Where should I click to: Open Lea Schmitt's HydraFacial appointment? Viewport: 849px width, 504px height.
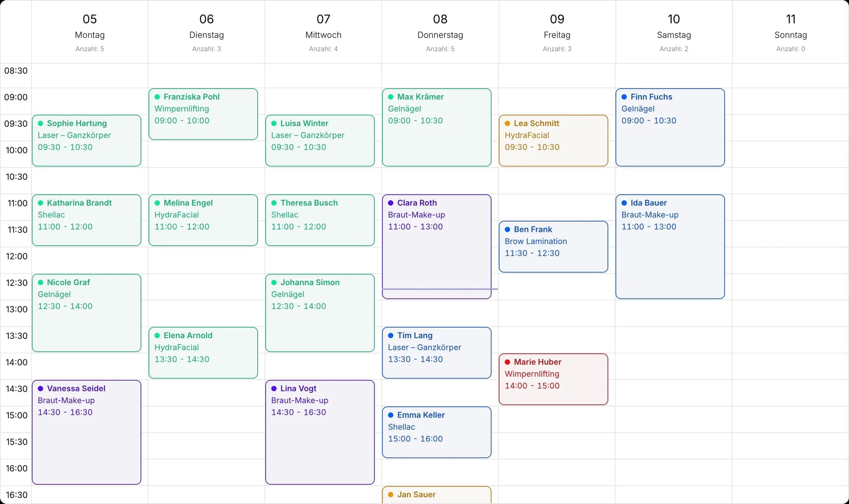point(554,140)
